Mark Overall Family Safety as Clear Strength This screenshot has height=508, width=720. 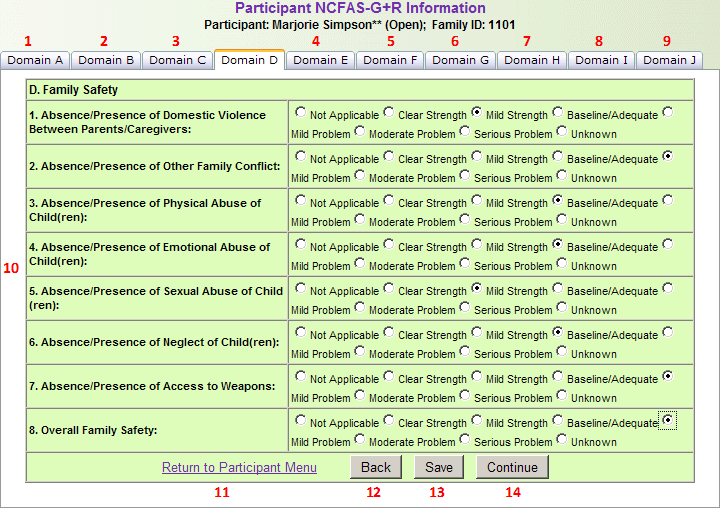388,421
